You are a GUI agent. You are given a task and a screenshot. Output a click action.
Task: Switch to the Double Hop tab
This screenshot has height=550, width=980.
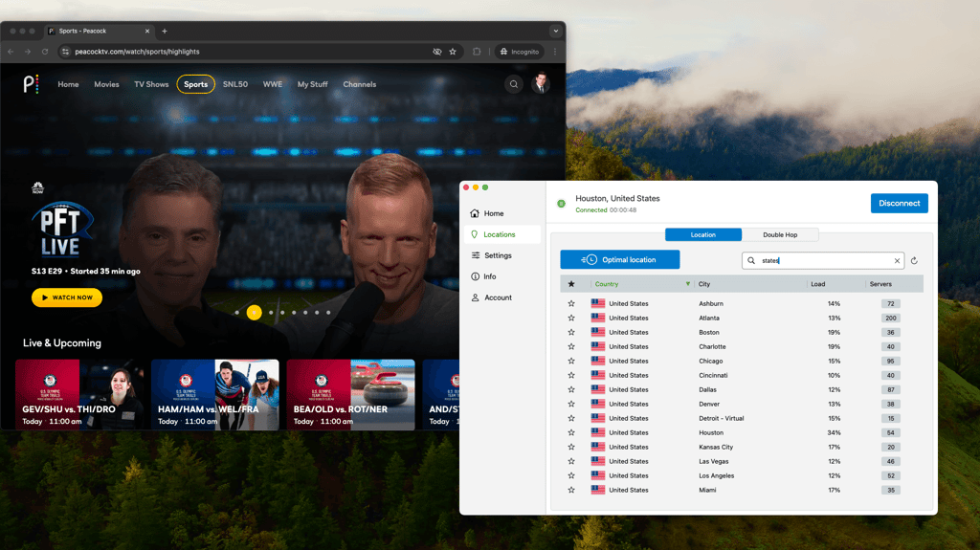780,235
